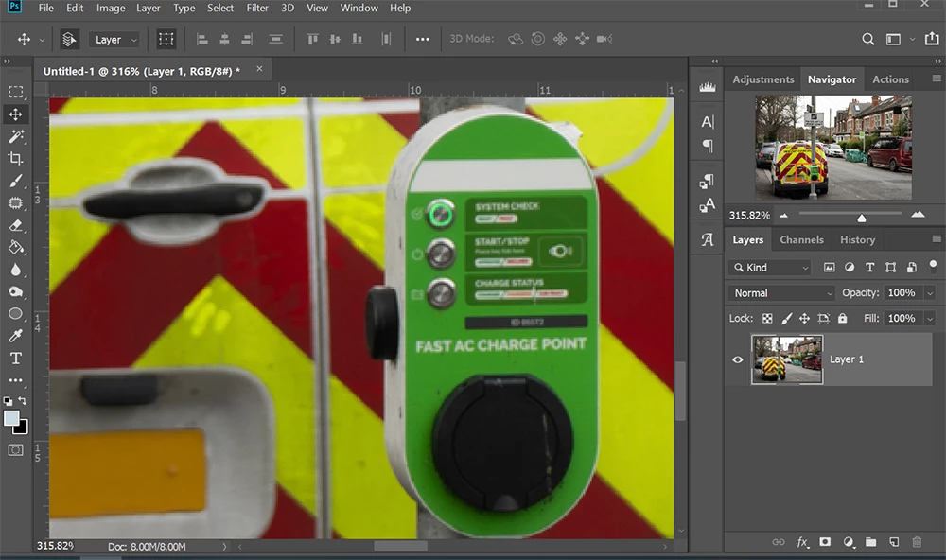Screen dimensions: 946x560
Task: Open the Actions panel tab
Action: (x=890, y=79)
